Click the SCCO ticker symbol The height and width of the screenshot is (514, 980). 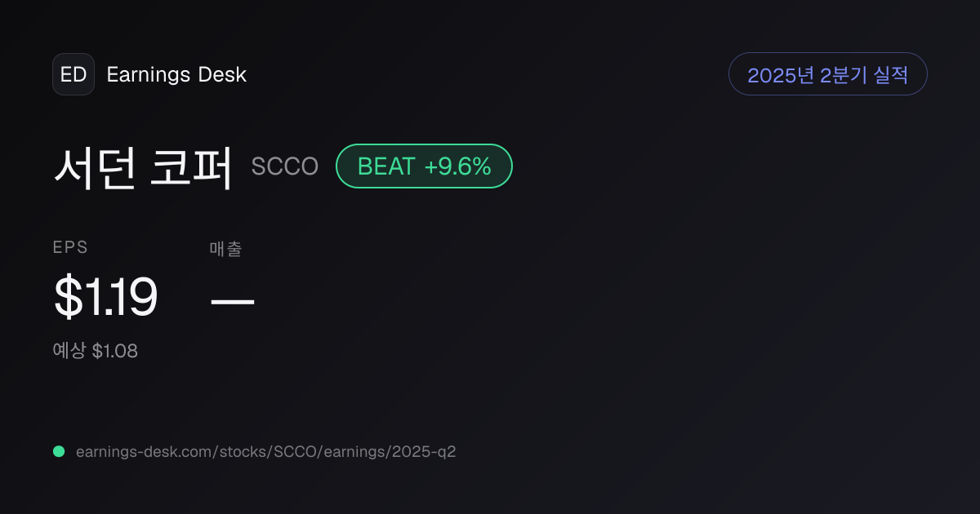(x=285, y=166)
